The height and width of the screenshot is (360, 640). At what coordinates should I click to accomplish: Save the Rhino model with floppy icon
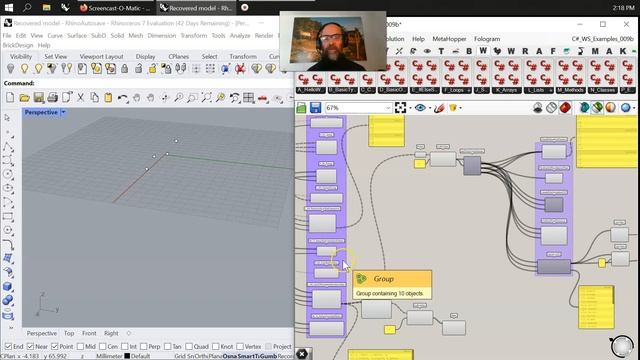coord(39,98)
